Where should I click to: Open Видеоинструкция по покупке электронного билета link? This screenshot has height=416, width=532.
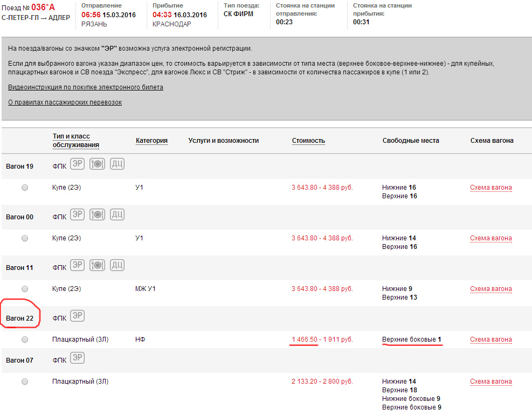click(86, 87)
